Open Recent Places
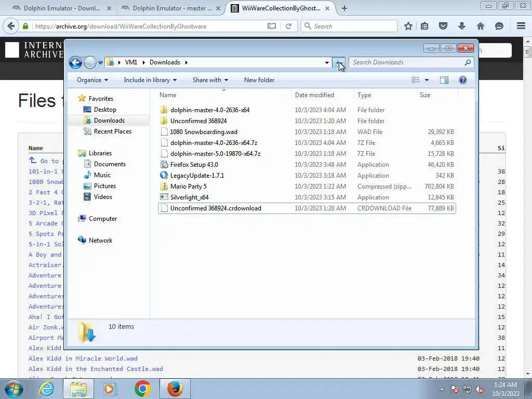Image resolution: width=532 pixels, height=399 pixels. point(112,131)
